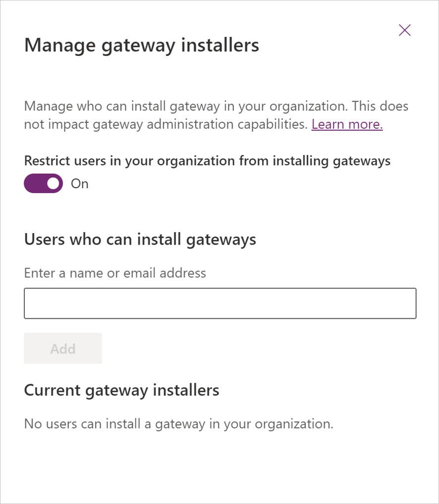This screenshot has height=504, width=439.
Task: Click the gateway management description paragraph
Action: pos(216,115)
